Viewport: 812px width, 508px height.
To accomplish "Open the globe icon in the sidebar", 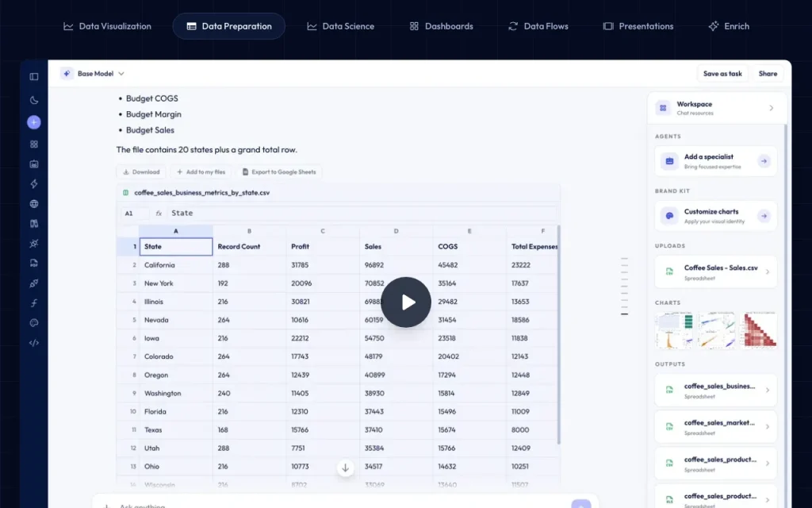I will click(x=34, y=204).
